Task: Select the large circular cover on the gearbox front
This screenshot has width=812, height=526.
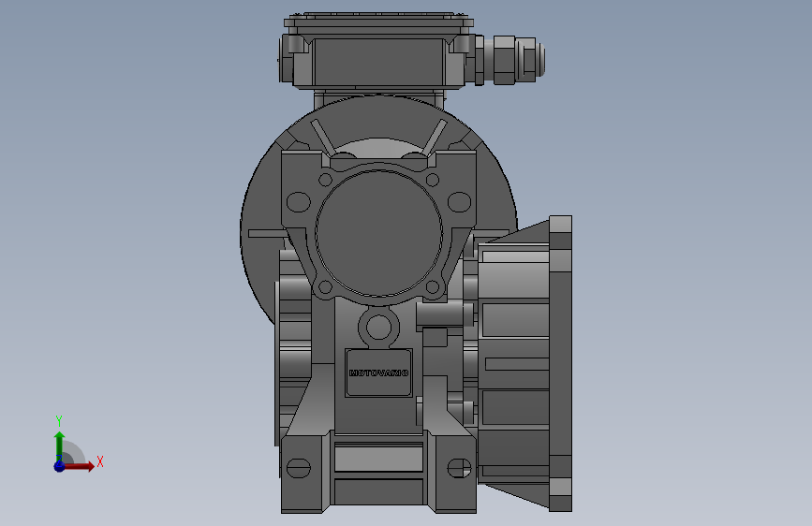Action: 378,233
